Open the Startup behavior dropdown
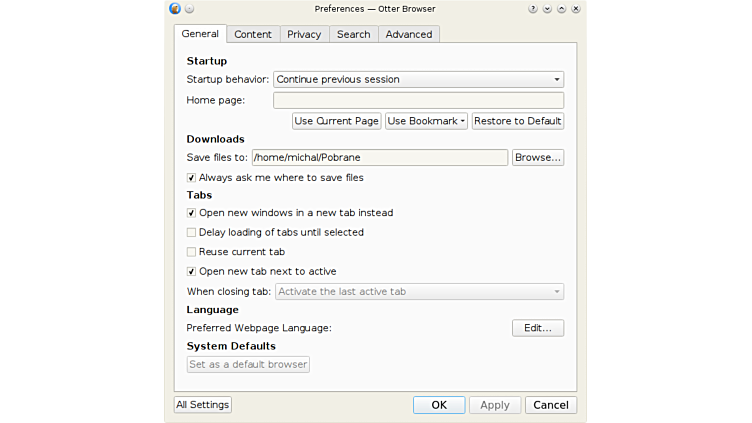The height and width of the screenshot is (423, 752). pyautogui.click(x=418, y=80)
